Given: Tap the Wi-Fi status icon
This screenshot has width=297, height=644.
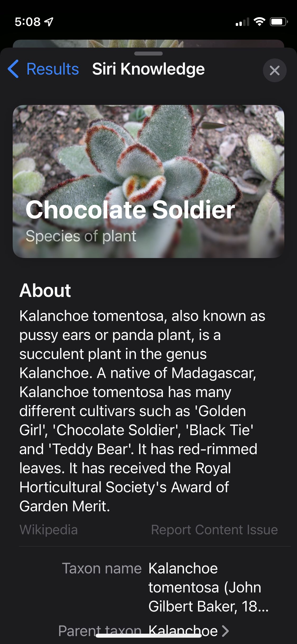Looking at the screenshot, I should coord(259,21).
